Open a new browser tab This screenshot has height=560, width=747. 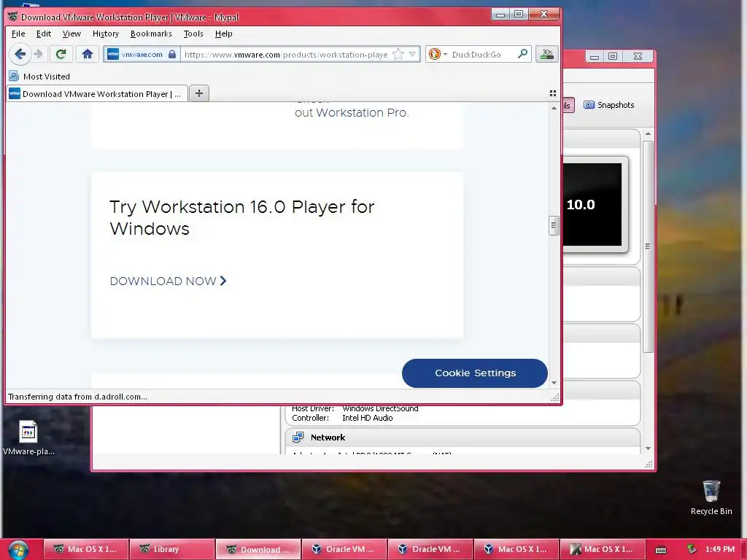(199, 93)
